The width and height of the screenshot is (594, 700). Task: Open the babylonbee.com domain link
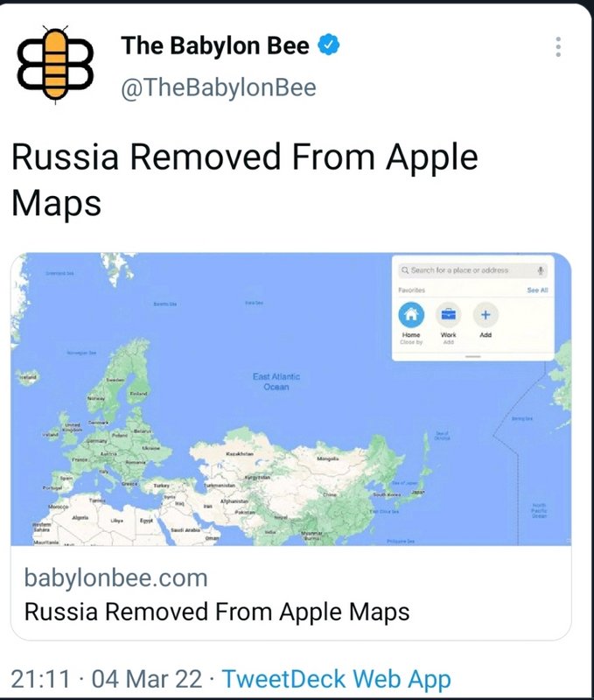pyautogui.click(x=116, y=577)
